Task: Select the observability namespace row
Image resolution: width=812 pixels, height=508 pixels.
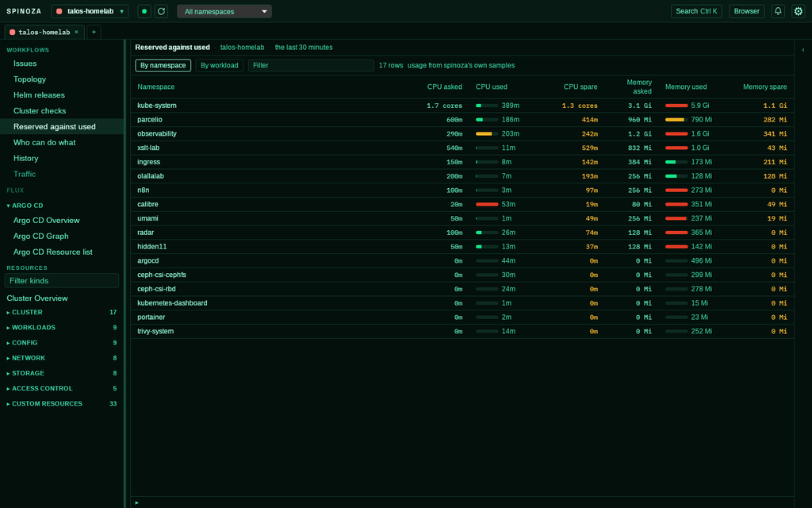Action: (462, 133)
